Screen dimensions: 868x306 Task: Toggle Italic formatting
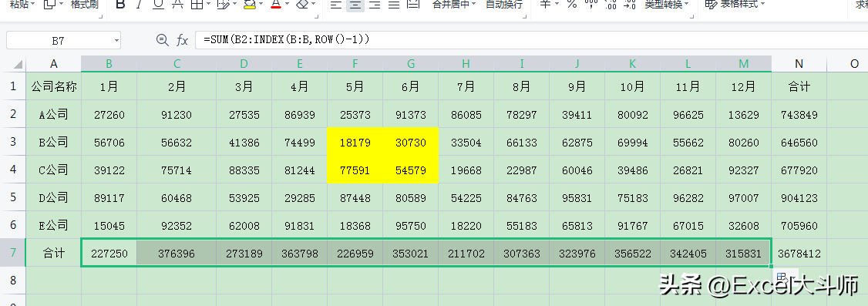click(139, 5)
